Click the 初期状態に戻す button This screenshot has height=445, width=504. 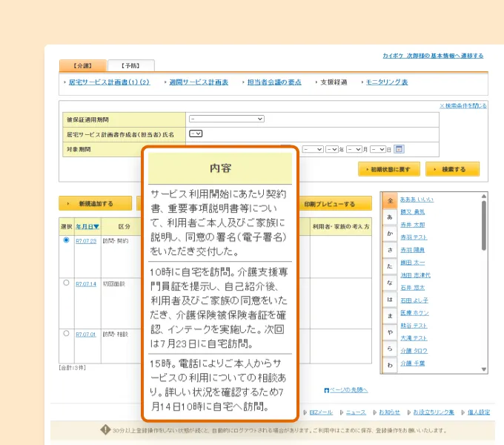389,169
